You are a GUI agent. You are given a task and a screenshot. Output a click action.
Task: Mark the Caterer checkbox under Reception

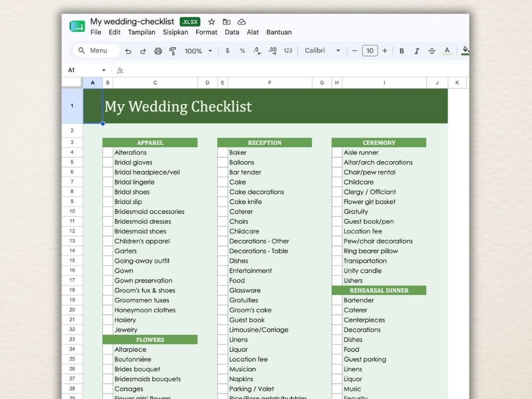point(222,211)
